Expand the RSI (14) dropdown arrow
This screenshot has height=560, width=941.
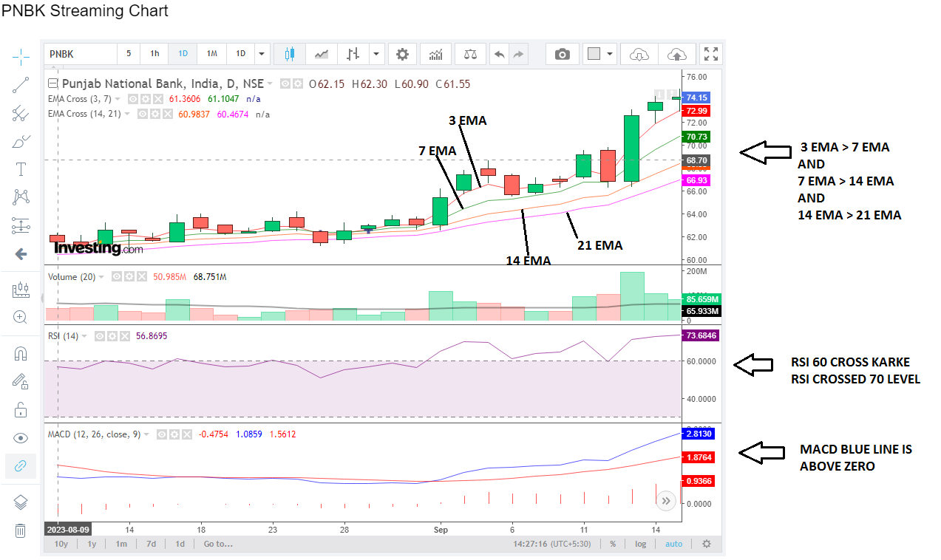point(84,335)
